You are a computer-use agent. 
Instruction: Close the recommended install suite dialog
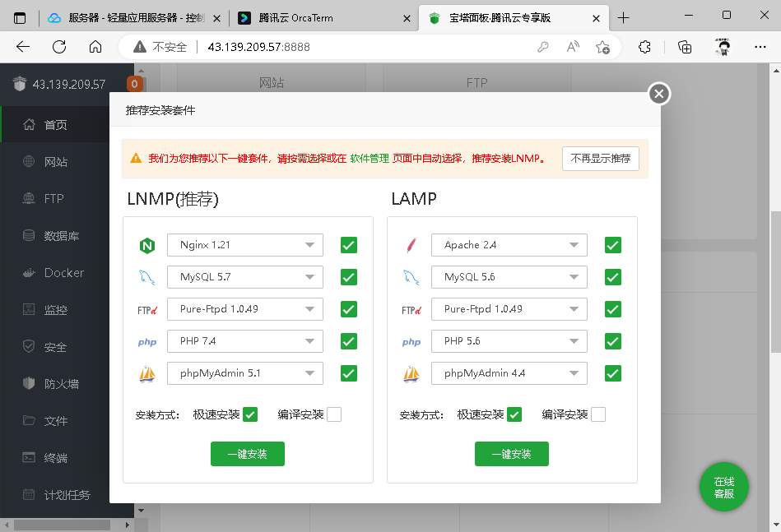[x=659, y=94]
